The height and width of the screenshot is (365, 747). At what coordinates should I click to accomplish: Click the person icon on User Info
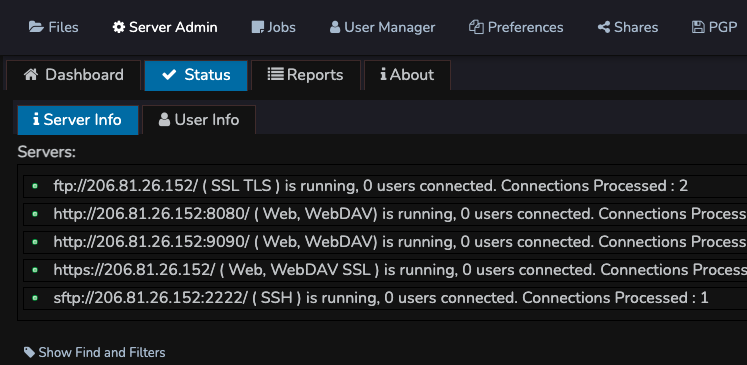pos(164,119)
